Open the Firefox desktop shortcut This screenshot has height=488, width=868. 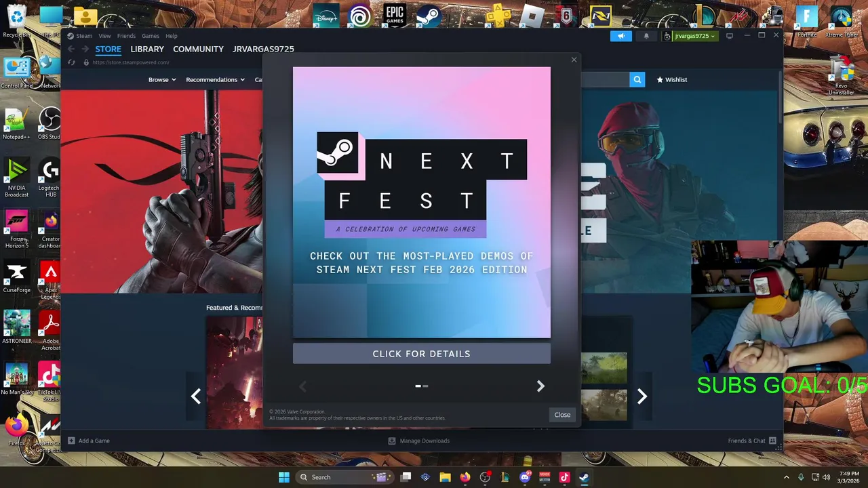click(x=16, y=430)
